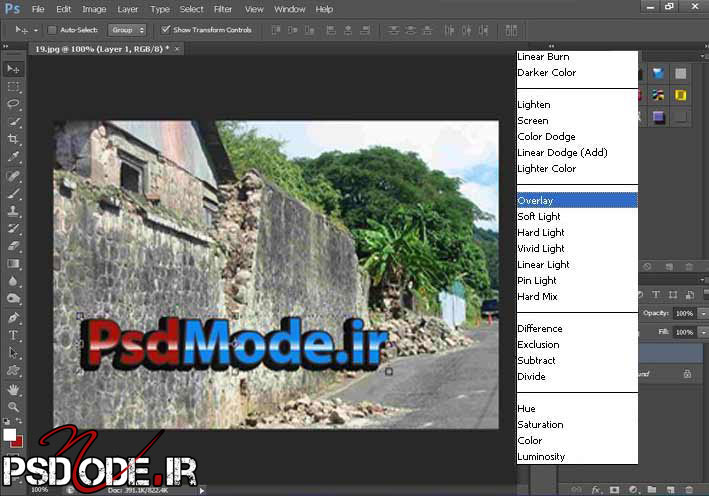Select the Eraser tool

point(13,246)
